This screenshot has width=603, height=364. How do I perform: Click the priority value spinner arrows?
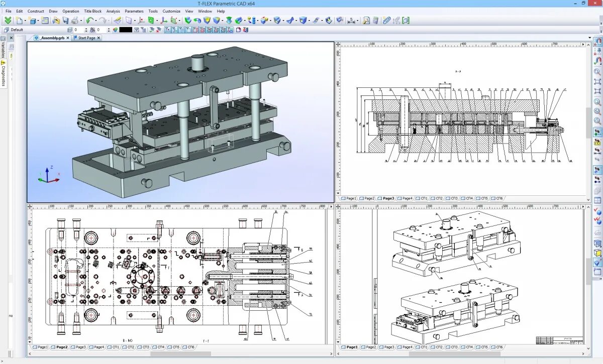[x=109, y=30]
